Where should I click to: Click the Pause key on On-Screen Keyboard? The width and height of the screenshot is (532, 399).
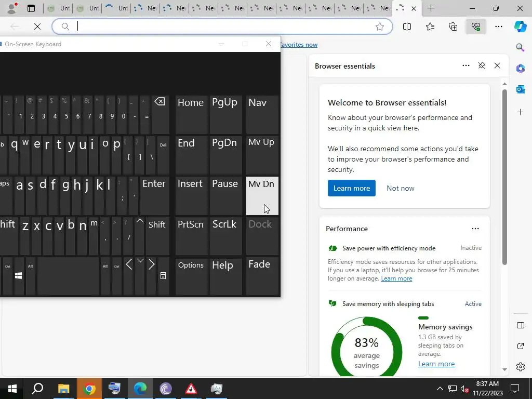[225, 196]
